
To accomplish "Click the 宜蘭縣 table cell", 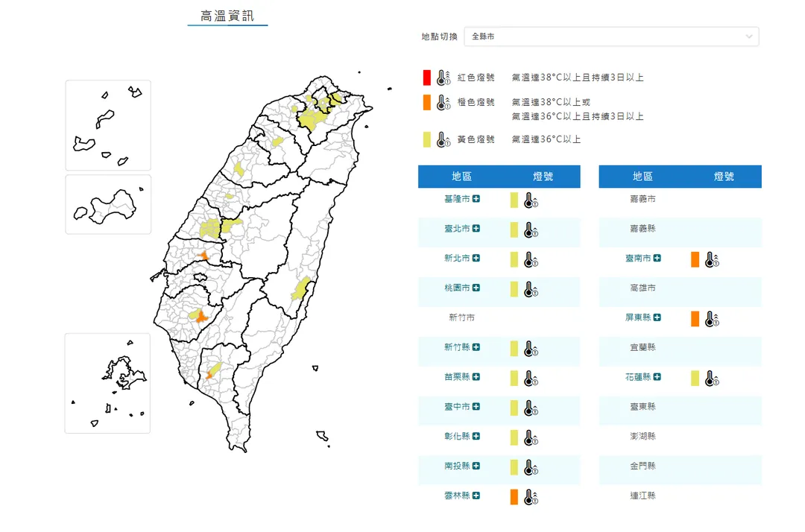I will tap(643, 347).
